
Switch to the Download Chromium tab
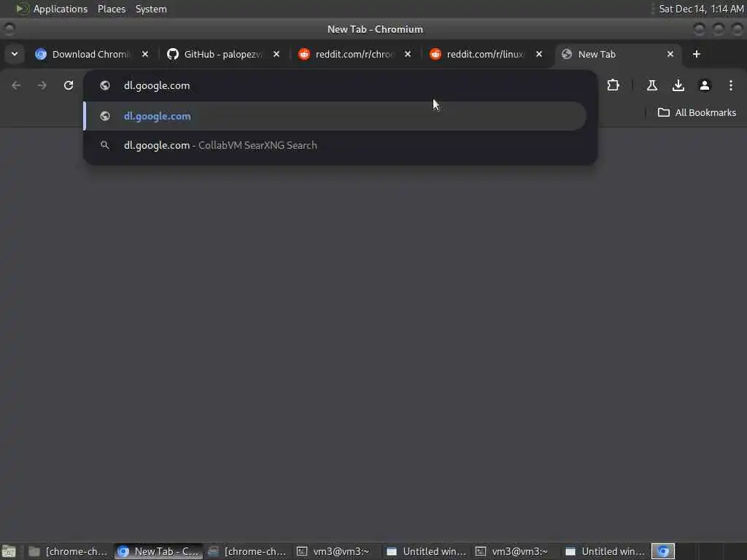(x=90, y=54)
